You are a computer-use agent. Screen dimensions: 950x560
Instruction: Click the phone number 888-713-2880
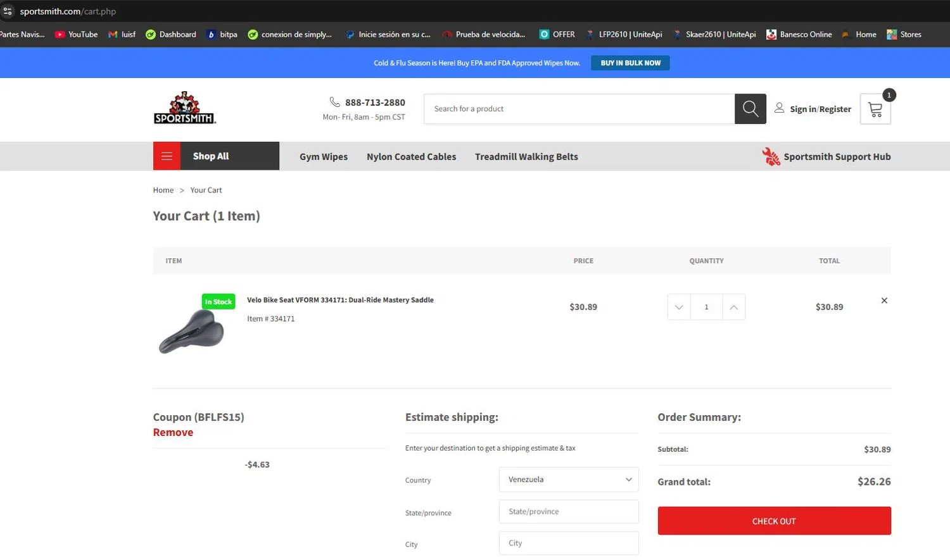click(375, 103)
